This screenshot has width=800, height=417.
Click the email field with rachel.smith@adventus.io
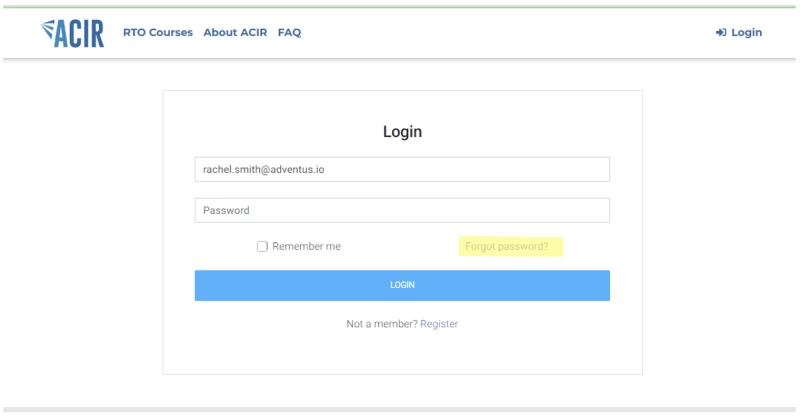point(402,169)
